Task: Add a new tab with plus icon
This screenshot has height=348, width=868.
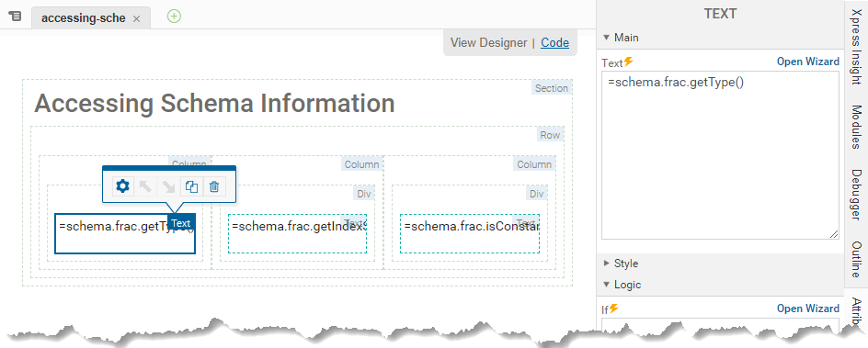Action: click(175, 17)
